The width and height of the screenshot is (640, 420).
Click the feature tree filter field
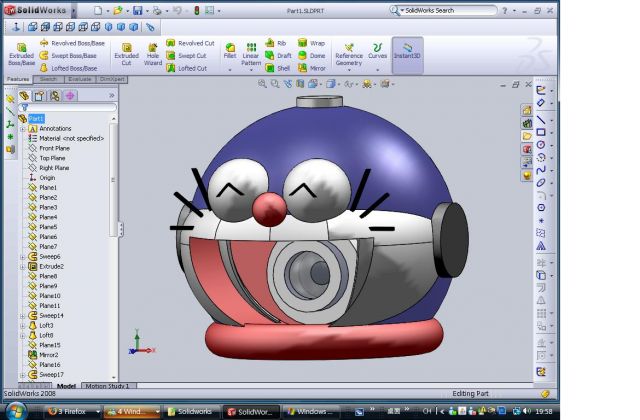point(67,107)
